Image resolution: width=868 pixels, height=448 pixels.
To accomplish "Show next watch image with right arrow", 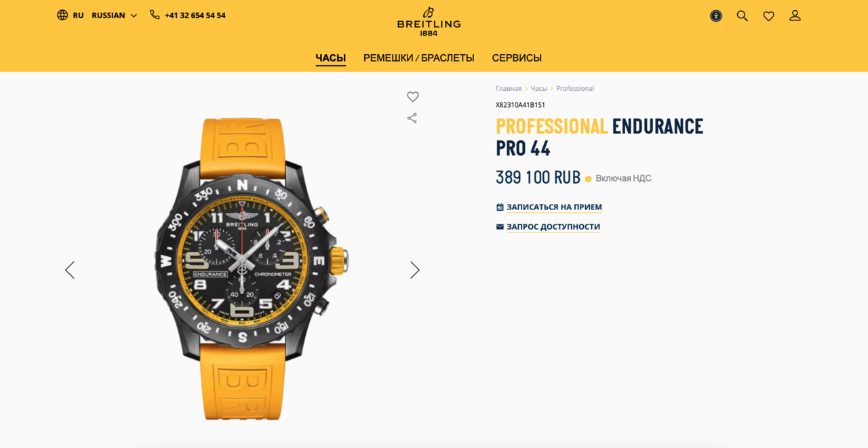I will [415, 270].
